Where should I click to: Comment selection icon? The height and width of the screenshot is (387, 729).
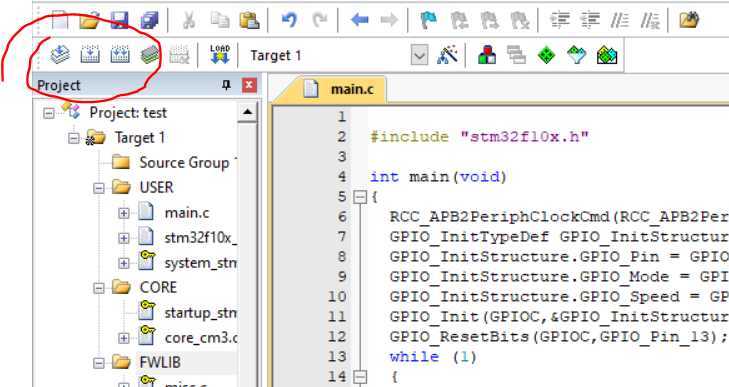tap(620, 20)
